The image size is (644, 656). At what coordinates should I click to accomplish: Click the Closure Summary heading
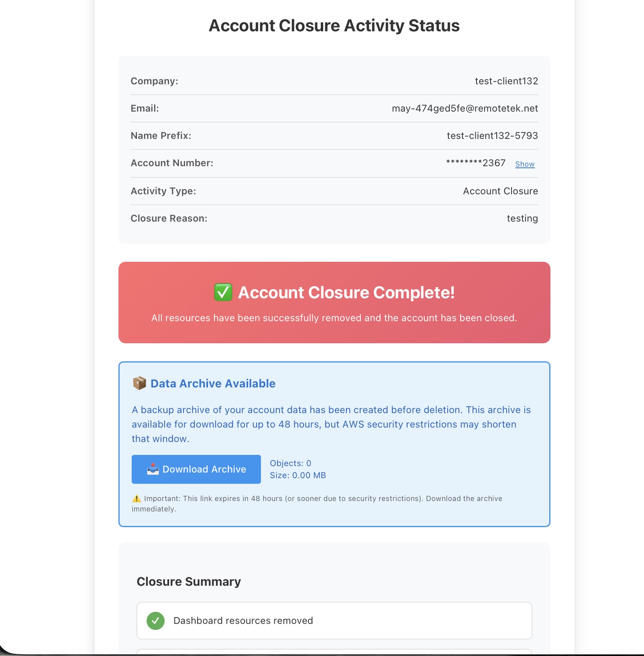pyautogui.click(x=189, y=581)
